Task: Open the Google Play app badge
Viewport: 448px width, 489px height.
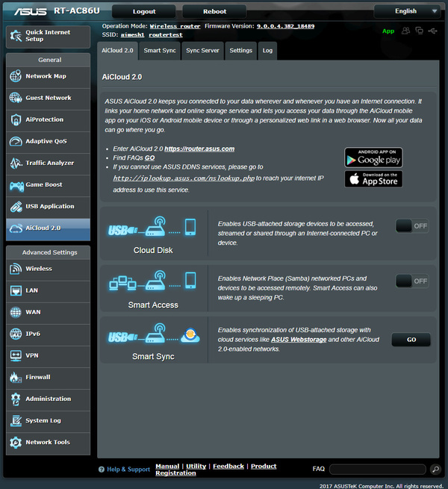Action: [x=373, y=158]
